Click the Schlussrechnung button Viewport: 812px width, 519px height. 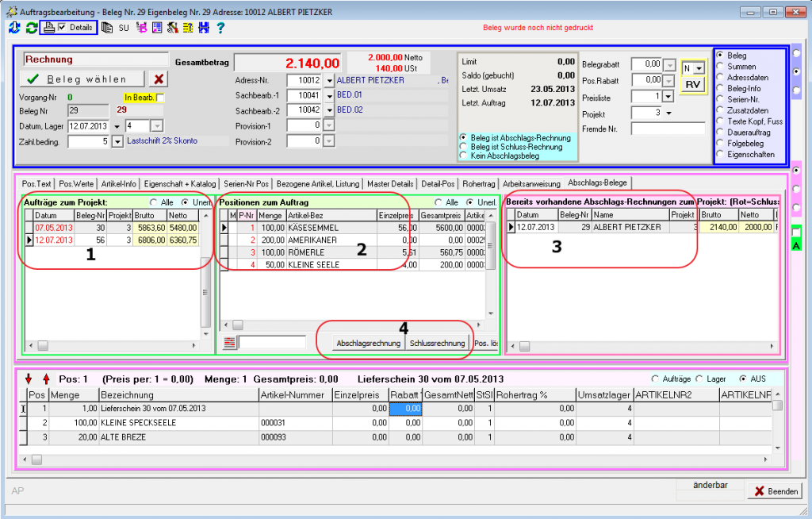tap(437, 343)
